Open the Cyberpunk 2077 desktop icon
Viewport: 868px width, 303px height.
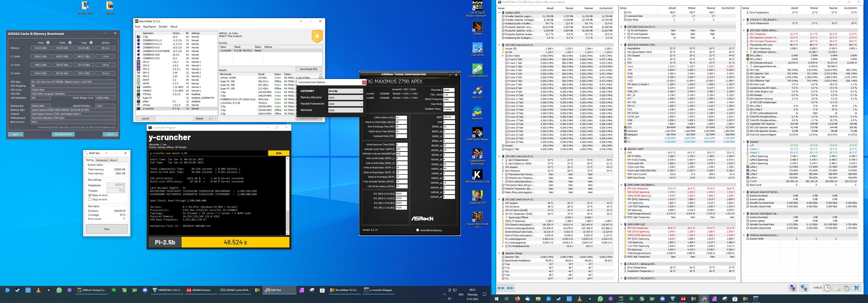pyautogui.click(x=477, y=198)
